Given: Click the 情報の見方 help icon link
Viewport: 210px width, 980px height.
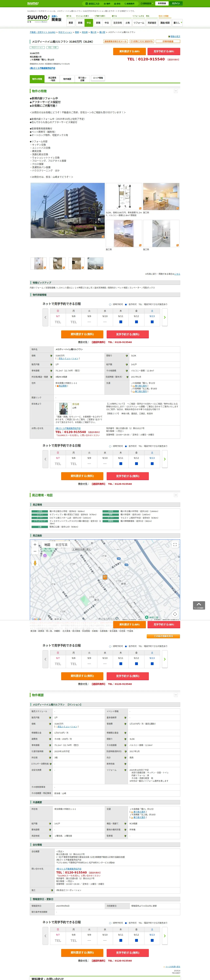Looking at the screenshot, I should point(174,37).
